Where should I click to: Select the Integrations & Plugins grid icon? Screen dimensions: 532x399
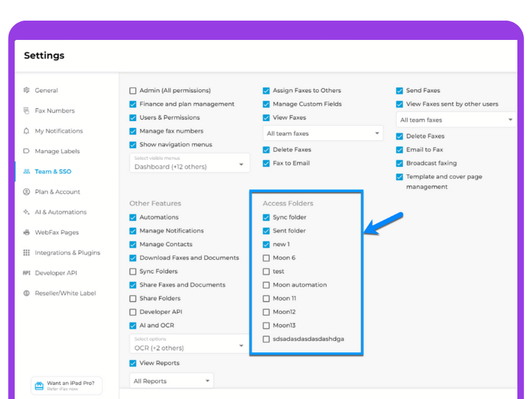pyautogui.click(x=27, y=252)
